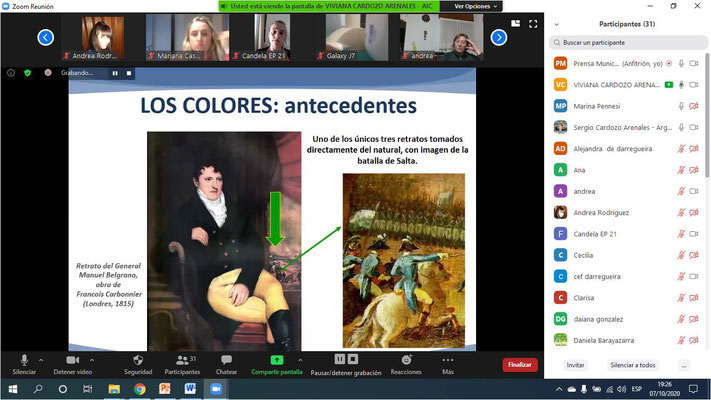Pause recording in bottom toolbar
Image resolution: width=711 pixels, height=400 pixels.
pos(340,359)
